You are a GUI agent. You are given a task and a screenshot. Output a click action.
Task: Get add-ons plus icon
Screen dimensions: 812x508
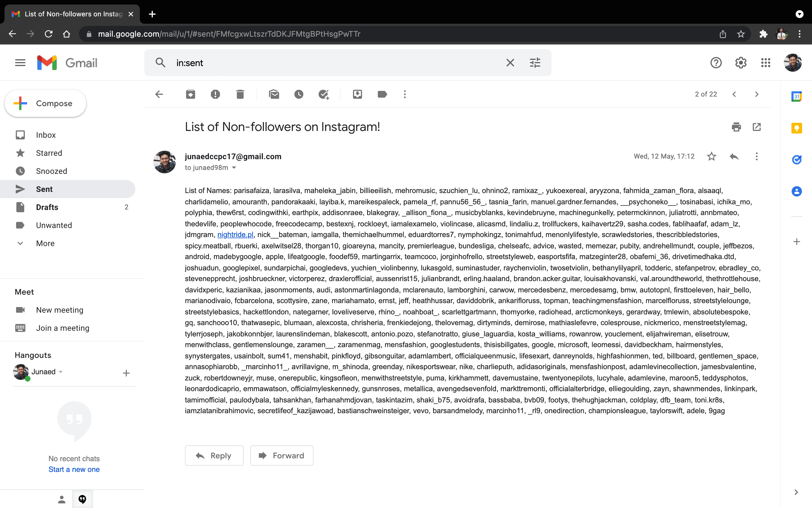click(x=796, y=242)
